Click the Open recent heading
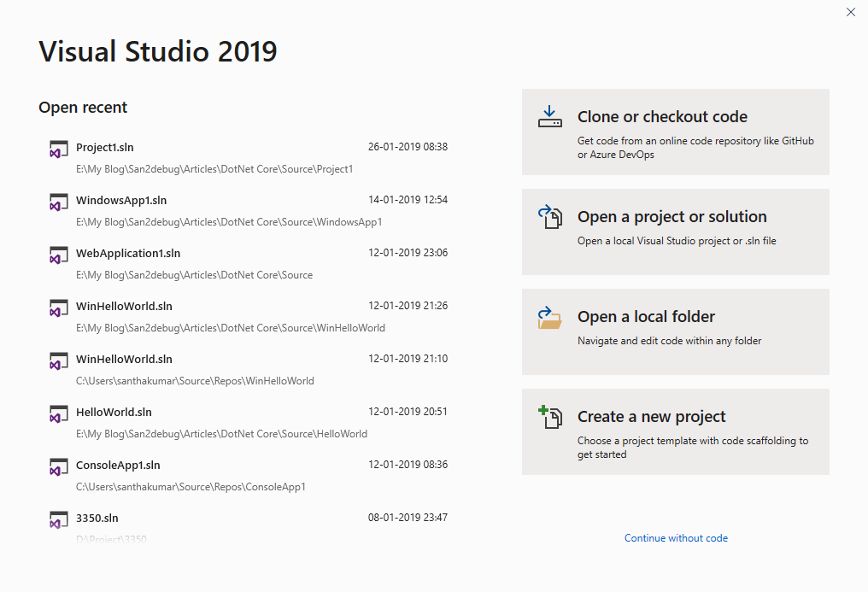The width and height of the screenshot is (868, 592). tap(83, 108)
